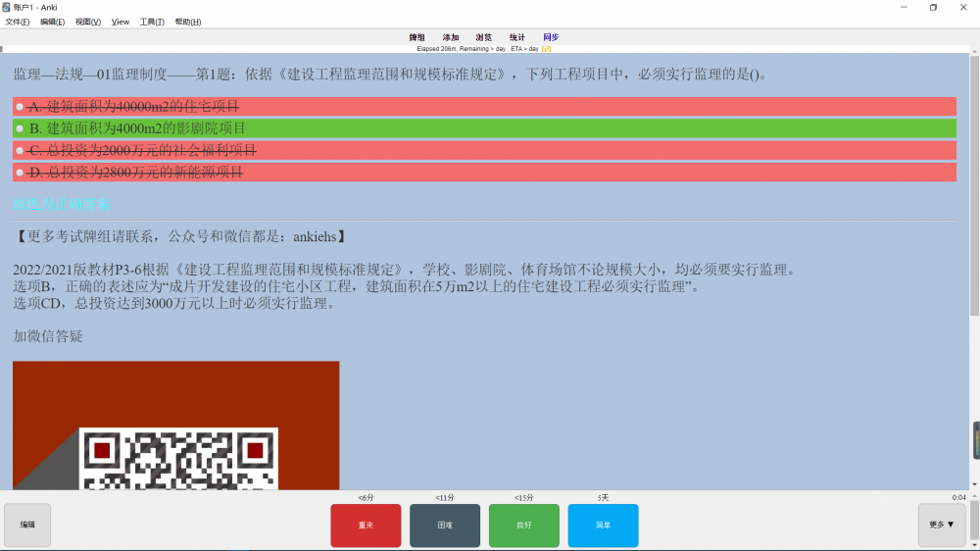Click the 5天 interval label
This screenshot has height=551, width=980.
point(603,498)
